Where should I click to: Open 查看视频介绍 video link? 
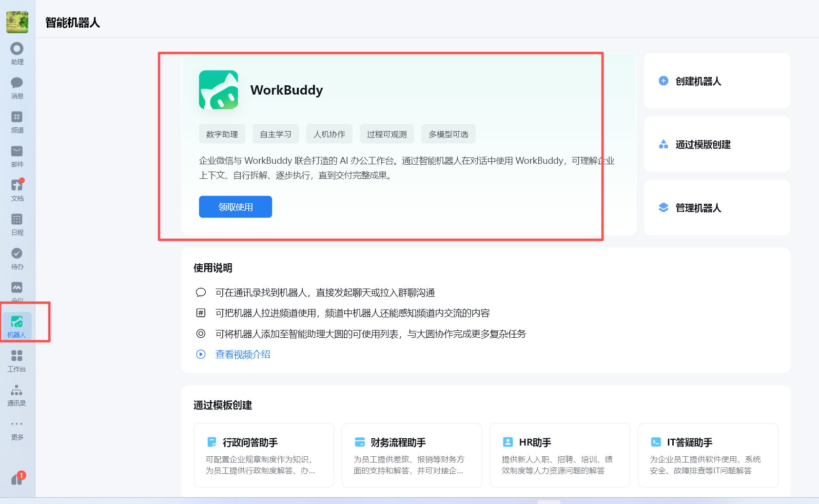point(243,354)
